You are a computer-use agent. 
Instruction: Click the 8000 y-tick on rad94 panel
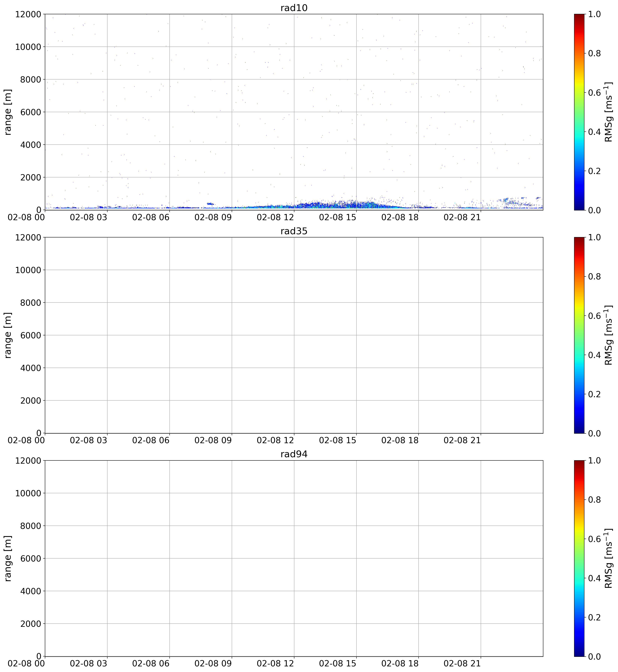coord(30,526)
